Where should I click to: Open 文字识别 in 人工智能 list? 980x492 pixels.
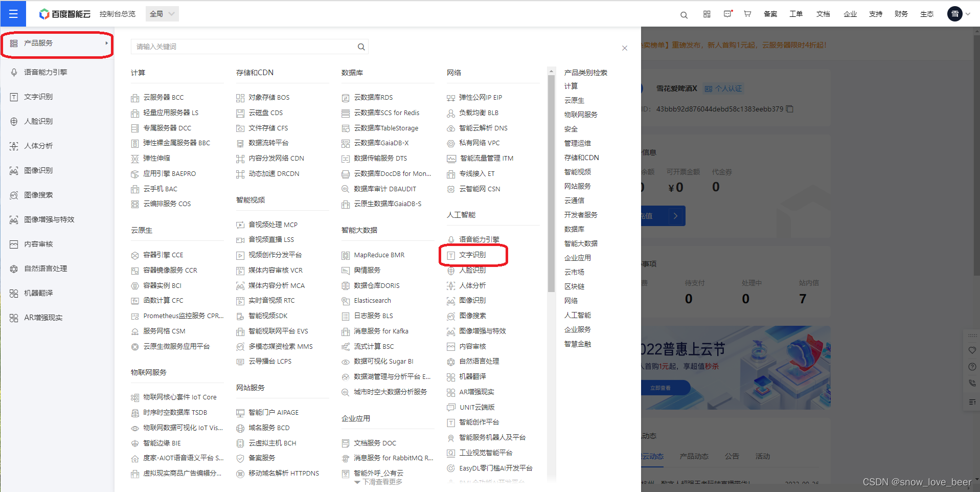tap(472, 255)
